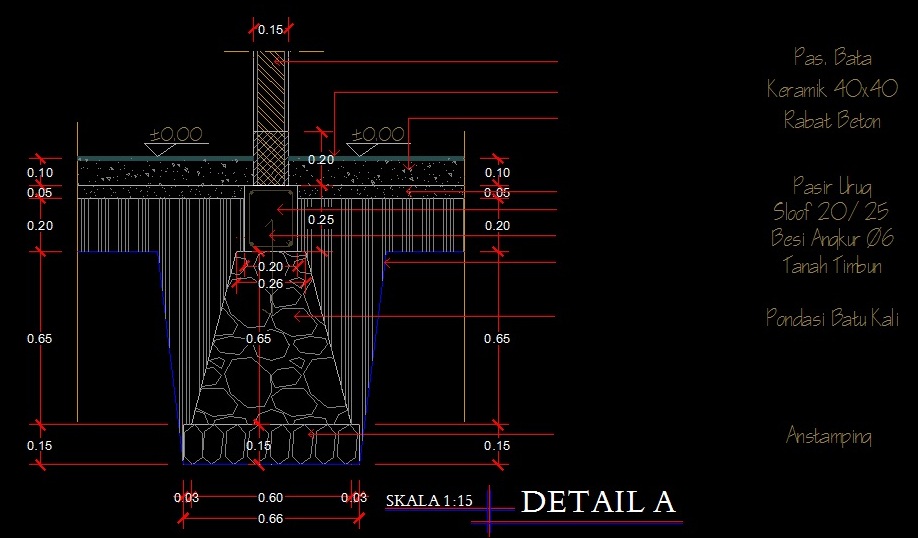Click the 0.10 dimension in left dimension column

[40, 173]
